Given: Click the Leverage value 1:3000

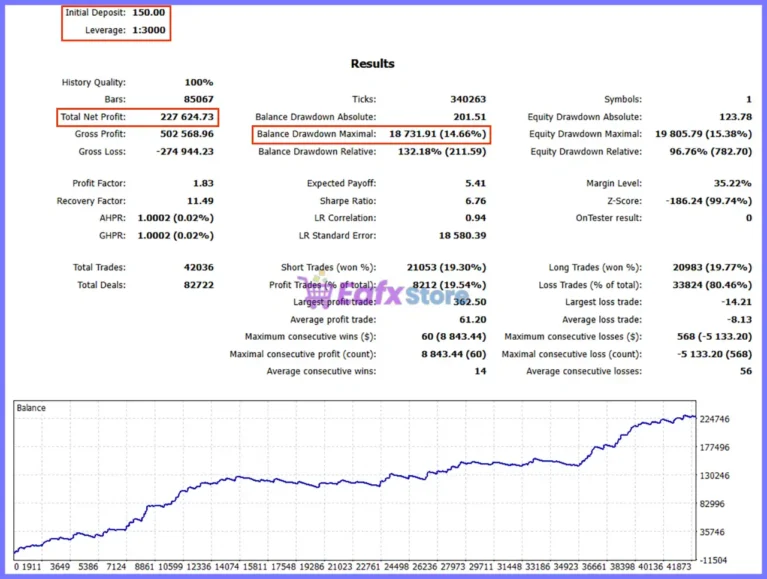Looking at the screenshot, I should 149,30.
